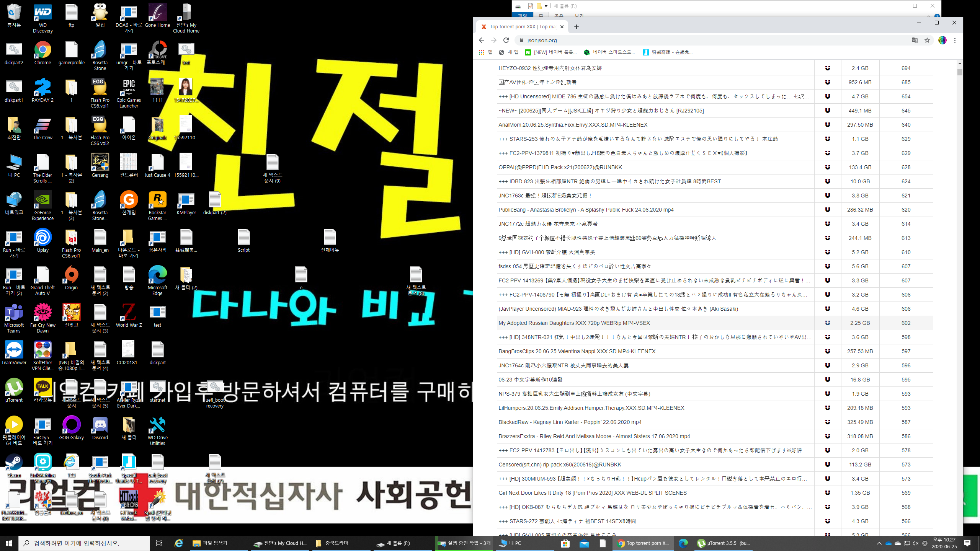Switch to 새 볼륨 (F:) taskbar window
This screenshot has width=980, height=551.
tap(402, 543)
